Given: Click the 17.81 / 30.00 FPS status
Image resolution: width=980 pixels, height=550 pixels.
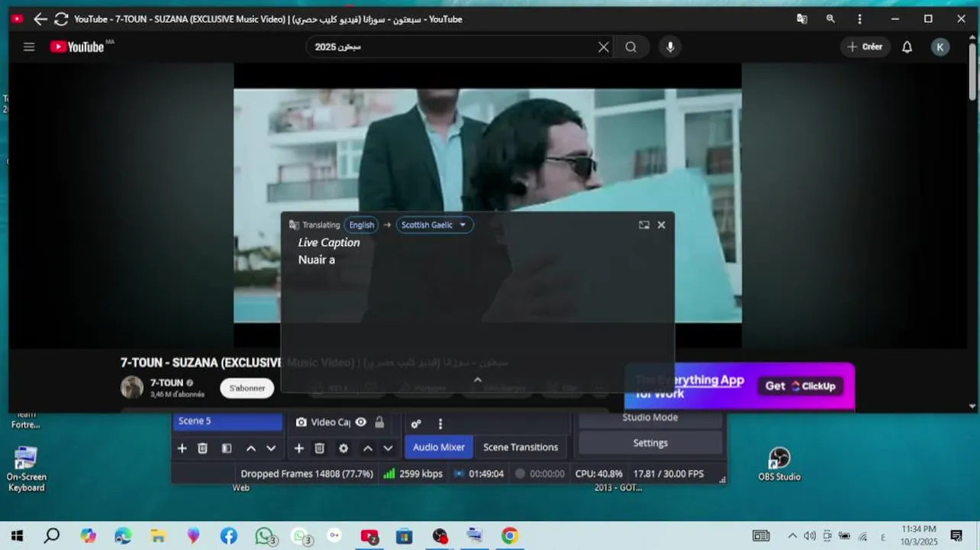Looking at the screenshot, I should [669, 474].
